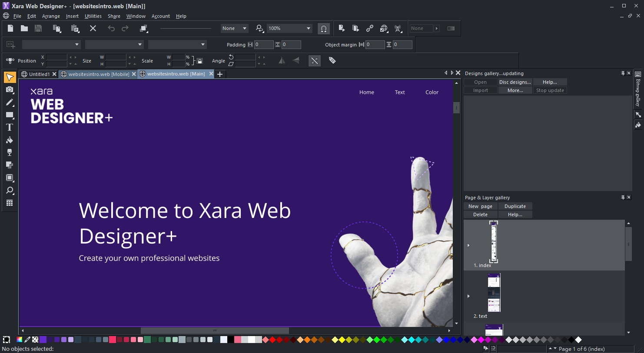Switch to websitesintro.web [Mobile] tab
Viewport: 644px width, 353px height.
click(99, 74)
